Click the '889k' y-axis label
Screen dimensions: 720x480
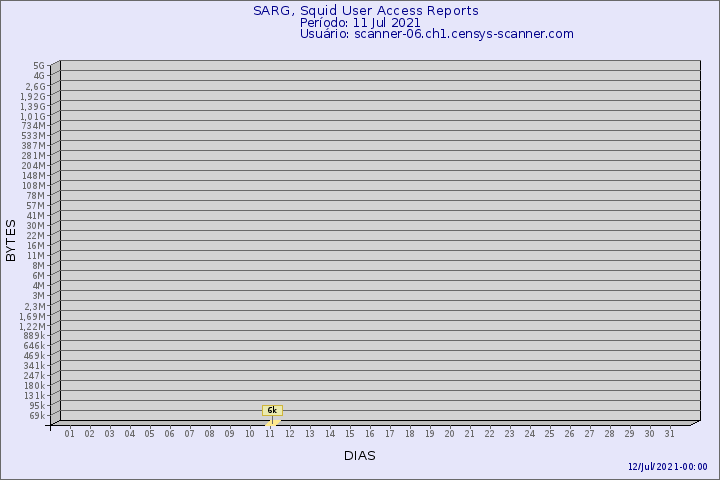34,336
